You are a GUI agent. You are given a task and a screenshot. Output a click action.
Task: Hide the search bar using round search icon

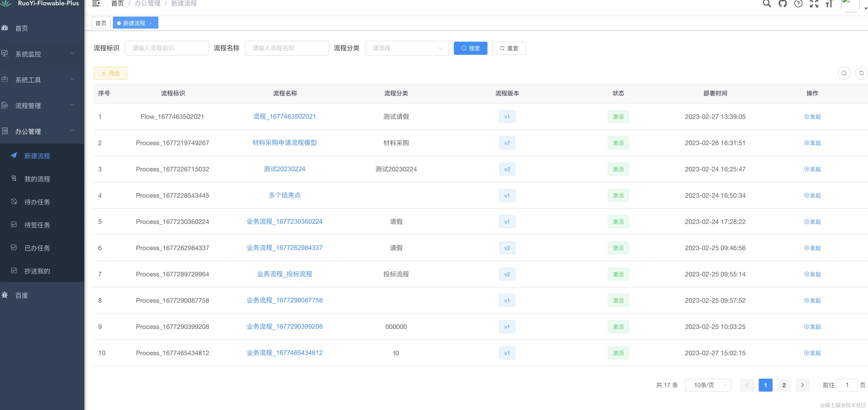click(x=844, y=73)
